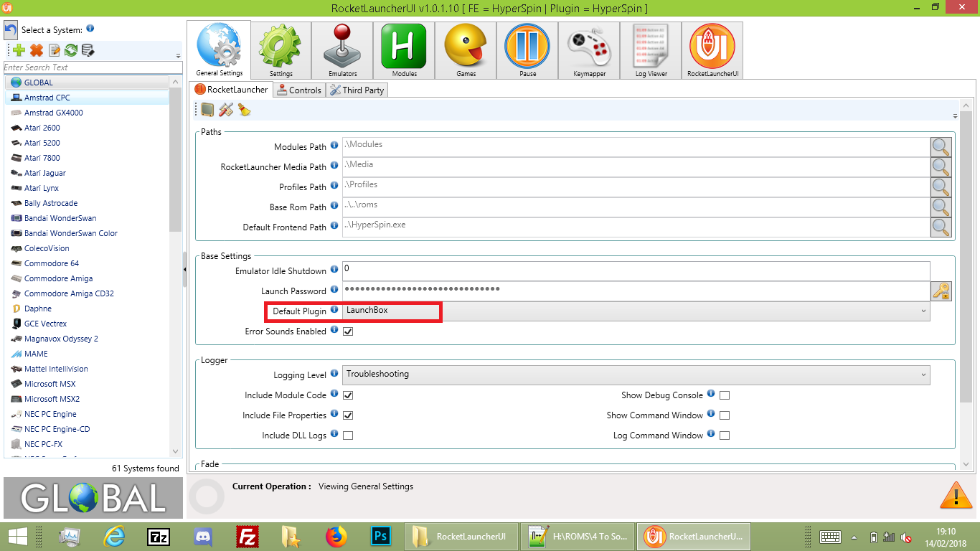Add a new system with green plus

point(19,50)
